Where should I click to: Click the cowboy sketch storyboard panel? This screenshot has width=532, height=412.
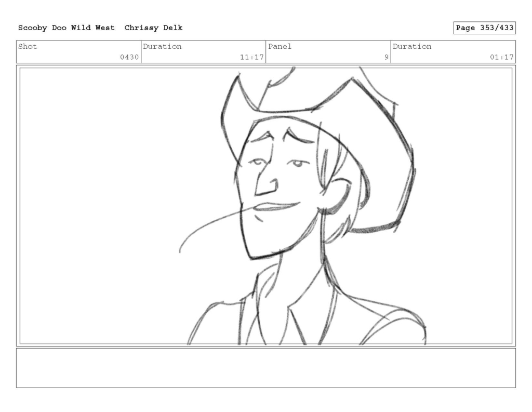coord(266,206)
